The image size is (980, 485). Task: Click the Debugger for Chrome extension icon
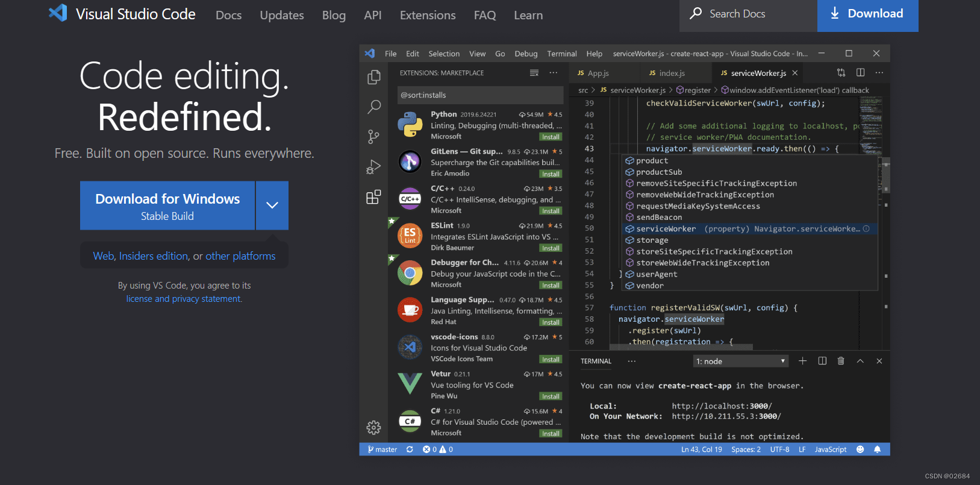tap(410, 273)
